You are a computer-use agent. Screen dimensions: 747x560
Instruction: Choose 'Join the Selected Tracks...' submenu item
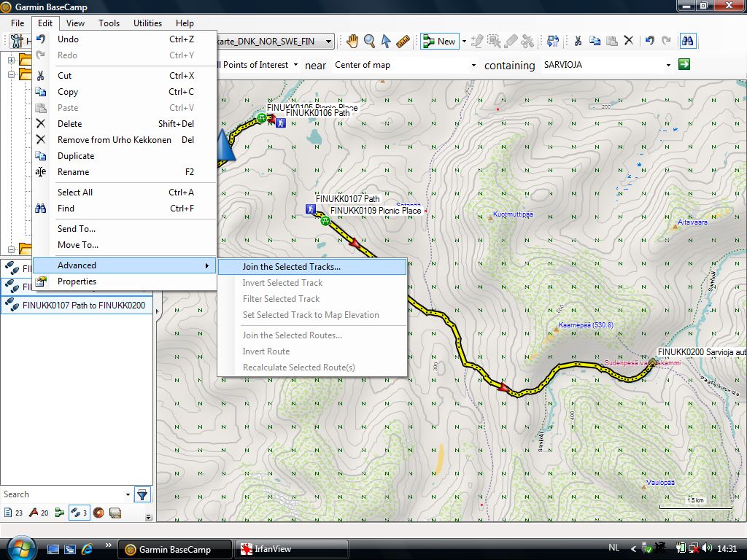pyautogui.click(x=291, y=267)
